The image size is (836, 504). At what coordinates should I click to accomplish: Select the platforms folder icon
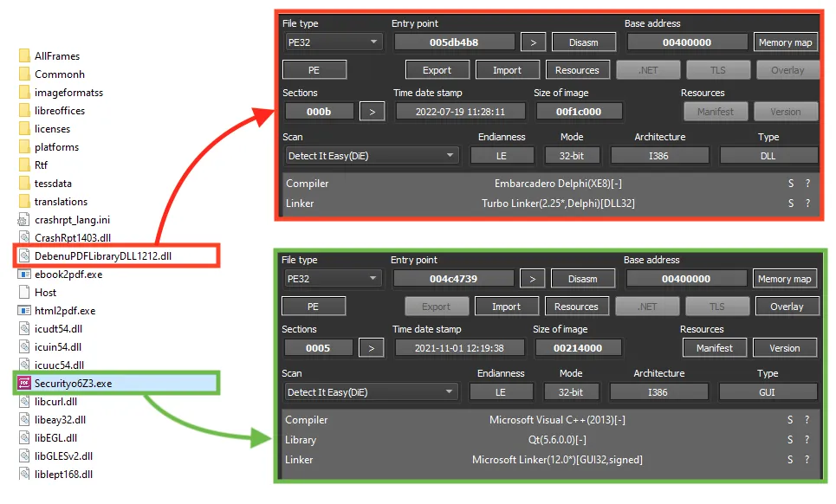[24, 146]
